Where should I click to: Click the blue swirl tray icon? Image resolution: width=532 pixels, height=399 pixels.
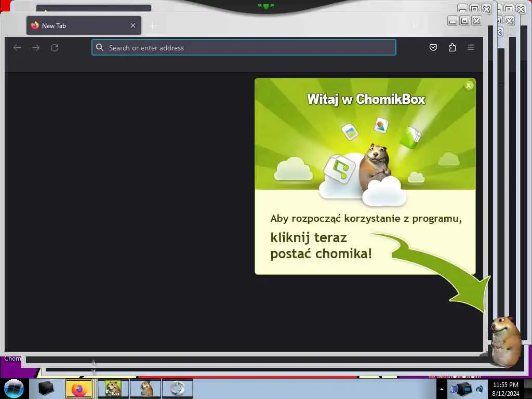pyautogui.click(x=480, y=389)
